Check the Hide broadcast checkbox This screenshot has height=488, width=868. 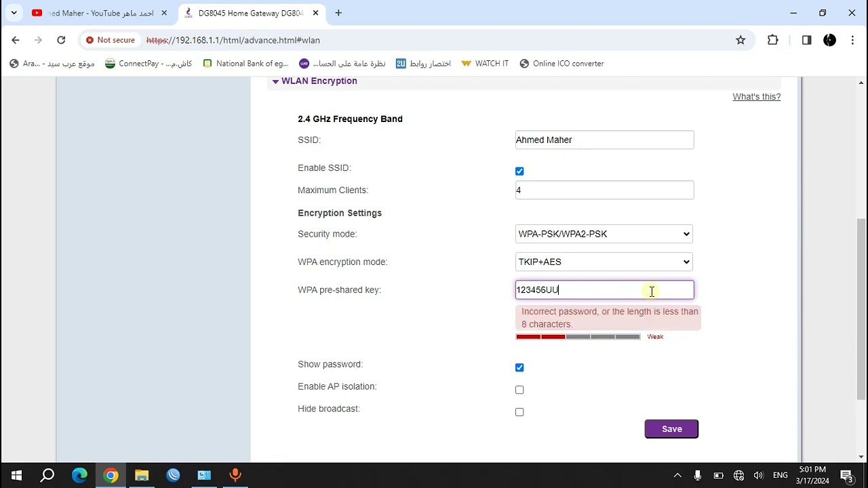click(x=519, y=412)
